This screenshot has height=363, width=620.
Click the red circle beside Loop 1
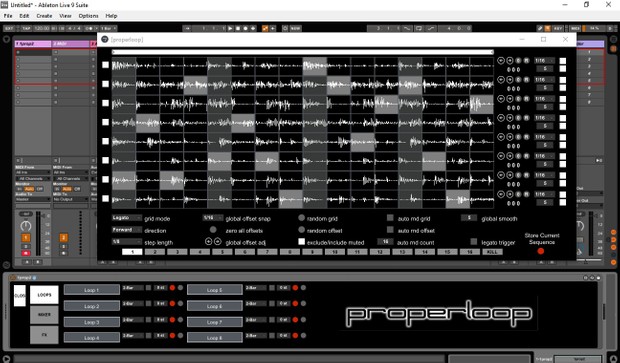click(x=172, y=288)
